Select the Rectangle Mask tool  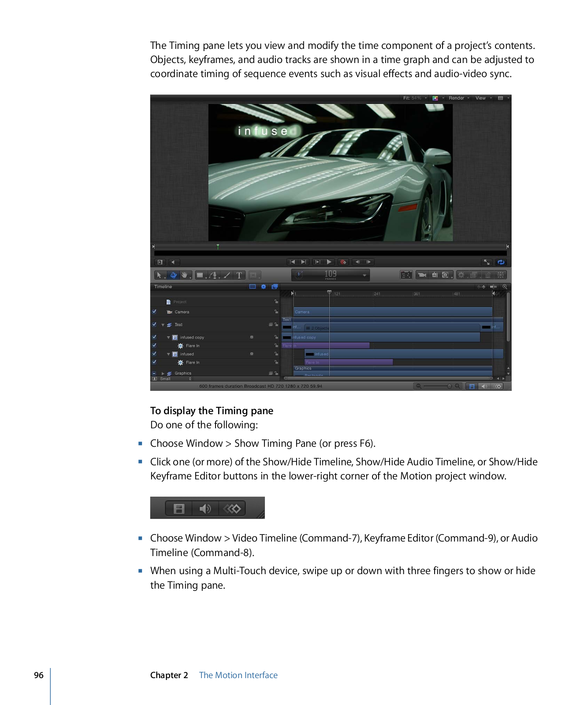pos(254,275)
